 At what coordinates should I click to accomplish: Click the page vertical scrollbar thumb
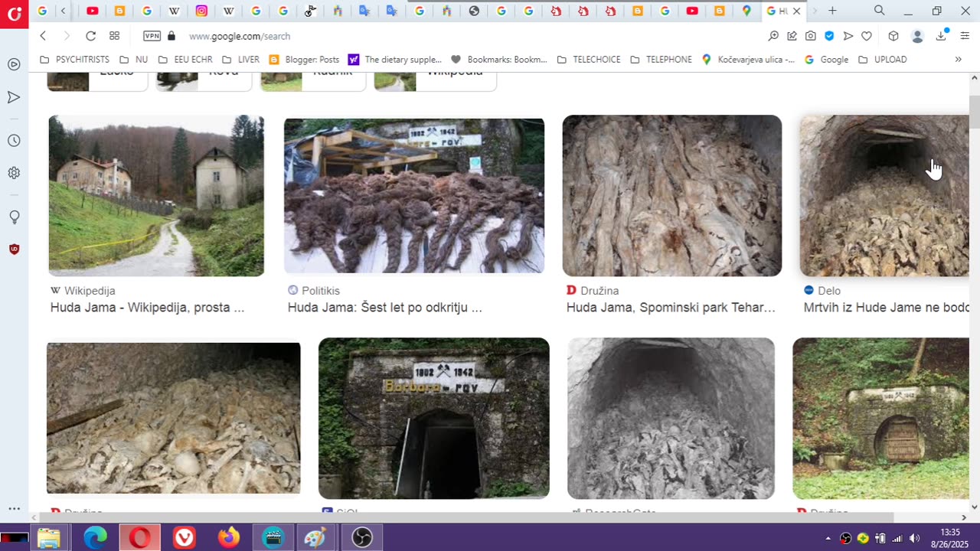[x=975, y=112]
